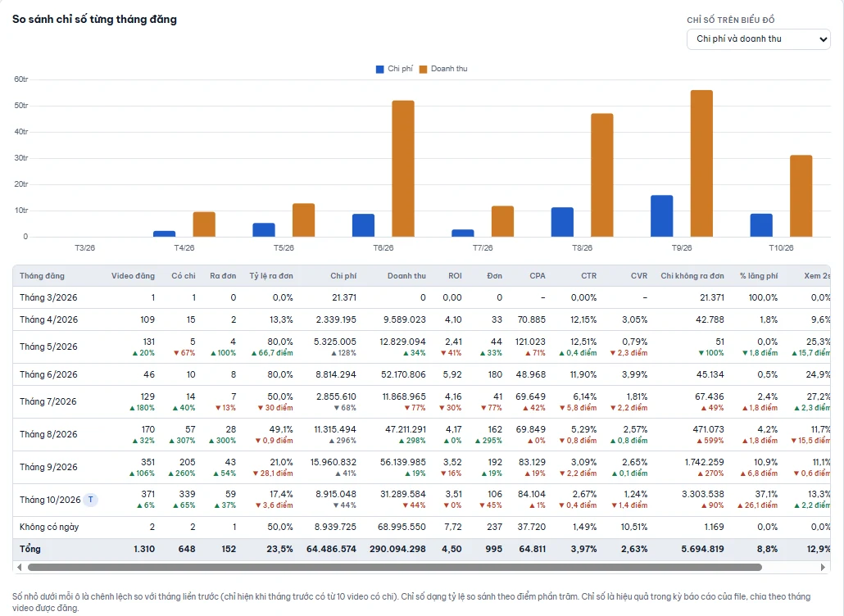
Task: Select the 'Tháng 8/2026' row label
Action: tap(48, 435)
